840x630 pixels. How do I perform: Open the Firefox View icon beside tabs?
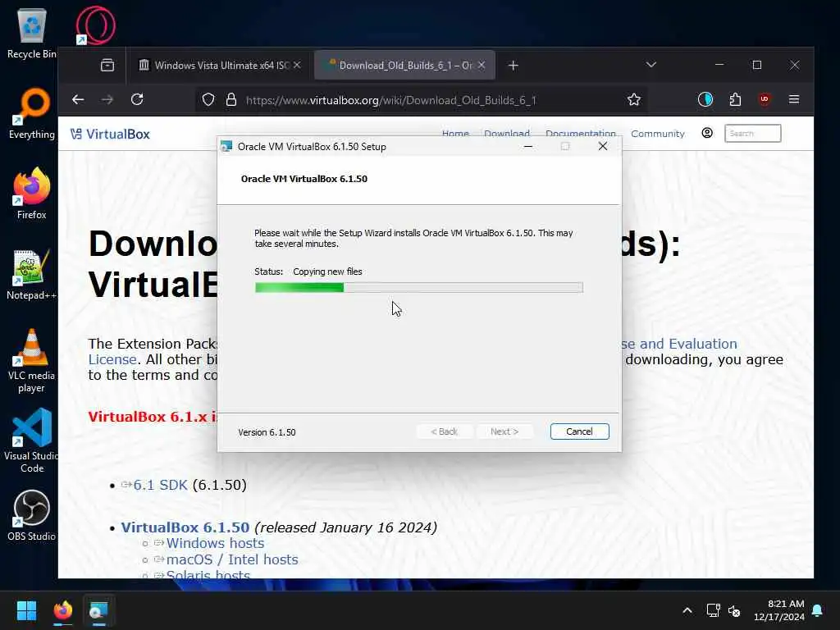107,66
